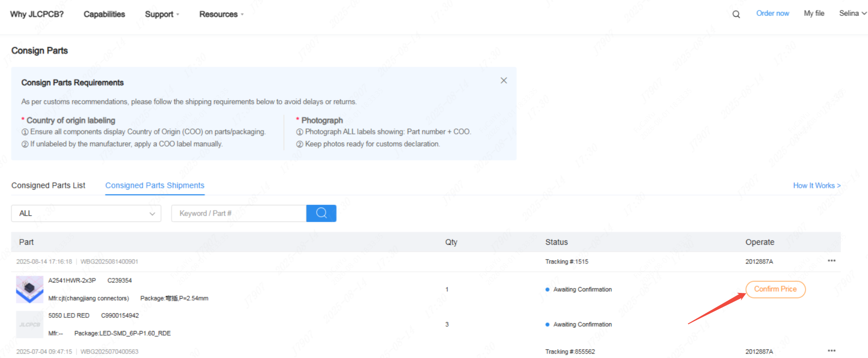Click the Consign Parts page title
This screenshot has width=868, height=358.
pyautogui.click(x=40, y=51)
